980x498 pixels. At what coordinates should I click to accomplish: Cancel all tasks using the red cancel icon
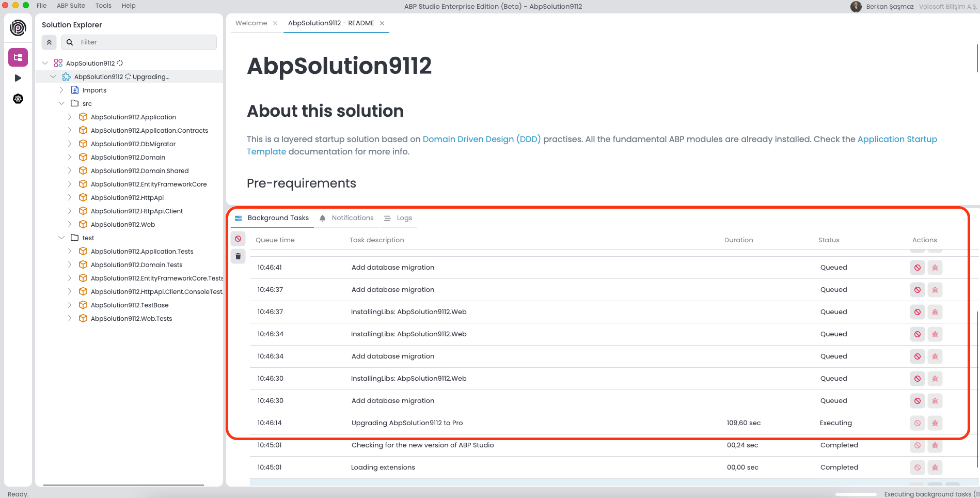pyautogui.click(x=238, y=239)
